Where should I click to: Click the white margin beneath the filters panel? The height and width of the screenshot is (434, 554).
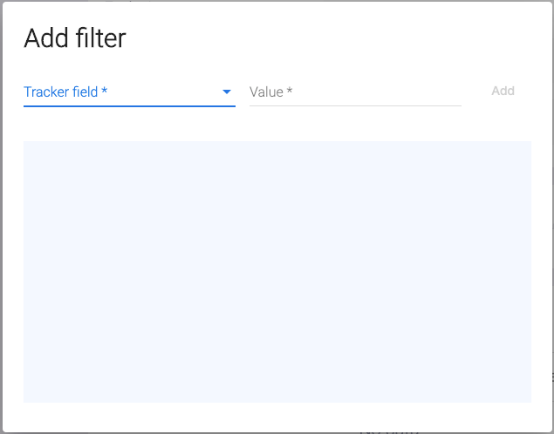pyautogui.click(x=277, y=416)
